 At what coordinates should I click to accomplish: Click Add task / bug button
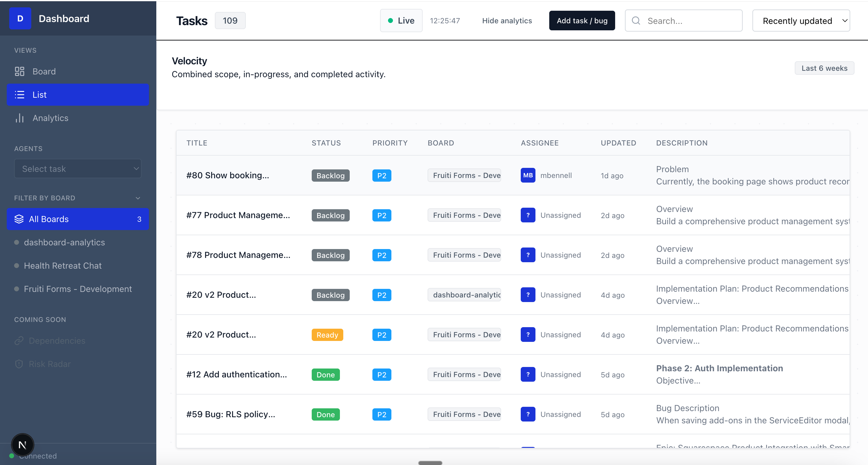point(582,21)
